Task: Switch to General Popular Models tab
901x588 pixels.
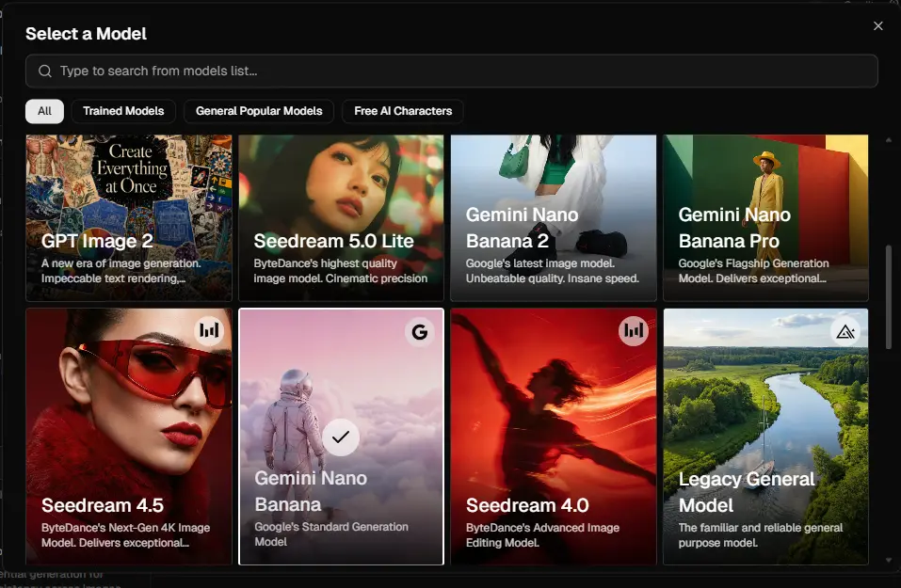Action: 259,111
